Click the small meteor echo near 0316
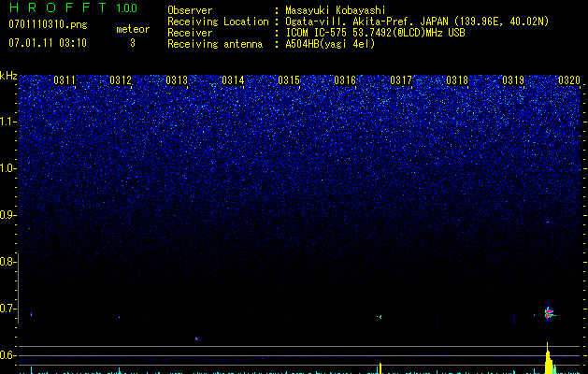The width and height of the screenshot is (588, 374). 380,317
